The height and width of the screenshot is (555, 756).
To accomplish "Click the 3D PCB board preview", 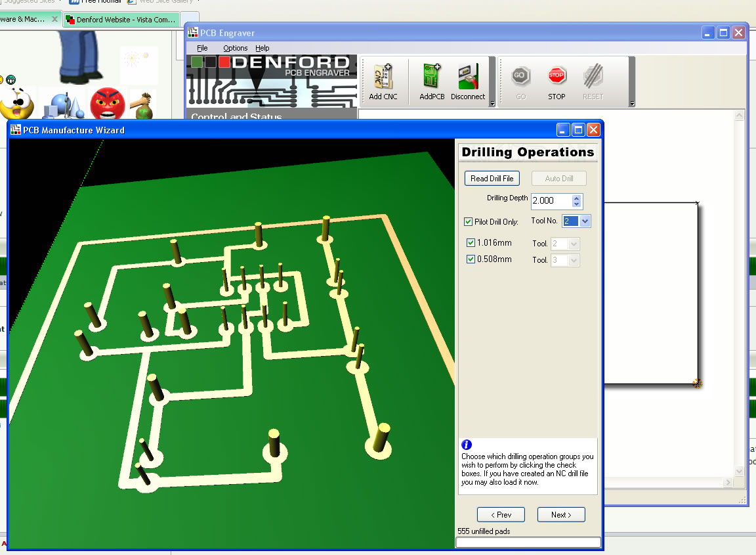I will (232, 343).
